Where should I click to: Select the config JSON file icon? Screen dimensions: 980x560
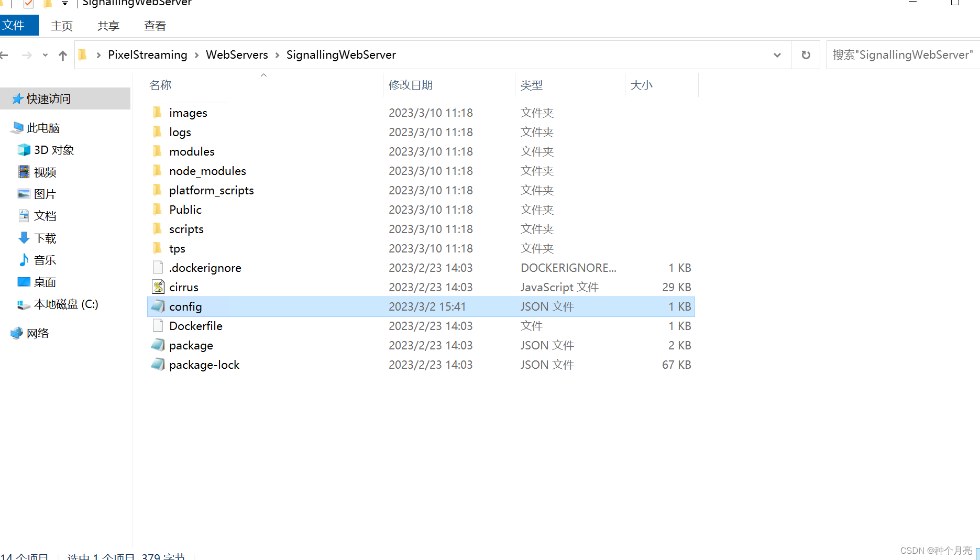tap(158, 306)
